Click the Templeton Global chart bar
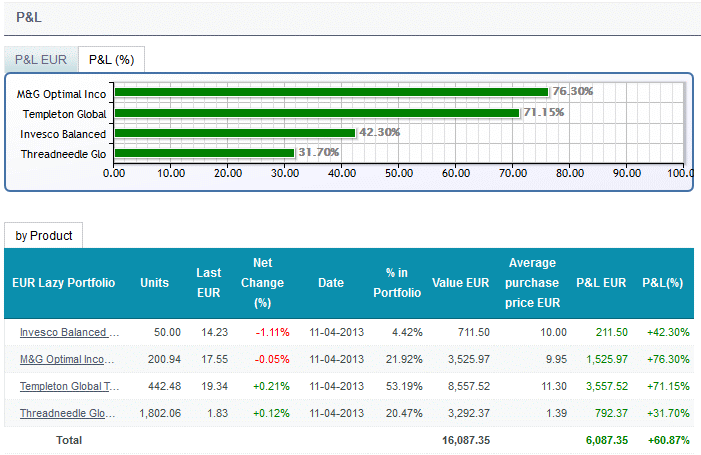 pos(317,113)
